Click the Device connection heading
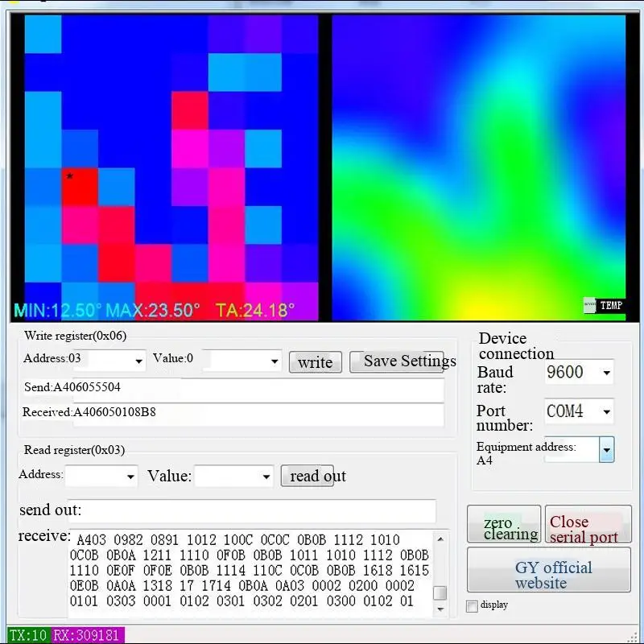 (x=516, y=346)
